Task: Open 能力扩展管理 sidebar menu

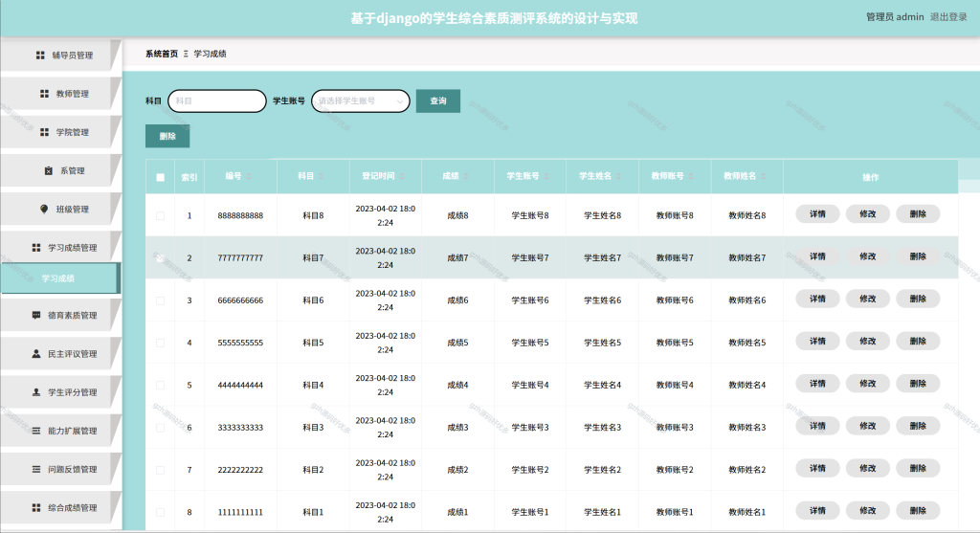Action: click(x=60, y=432)
